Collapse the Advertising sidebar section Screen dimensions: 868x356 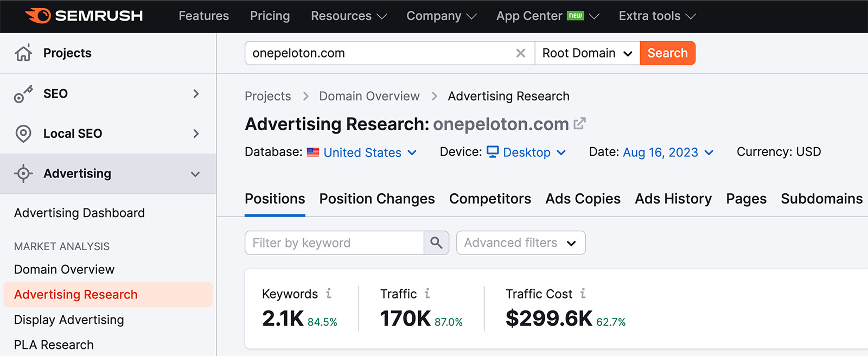(195, 174)
